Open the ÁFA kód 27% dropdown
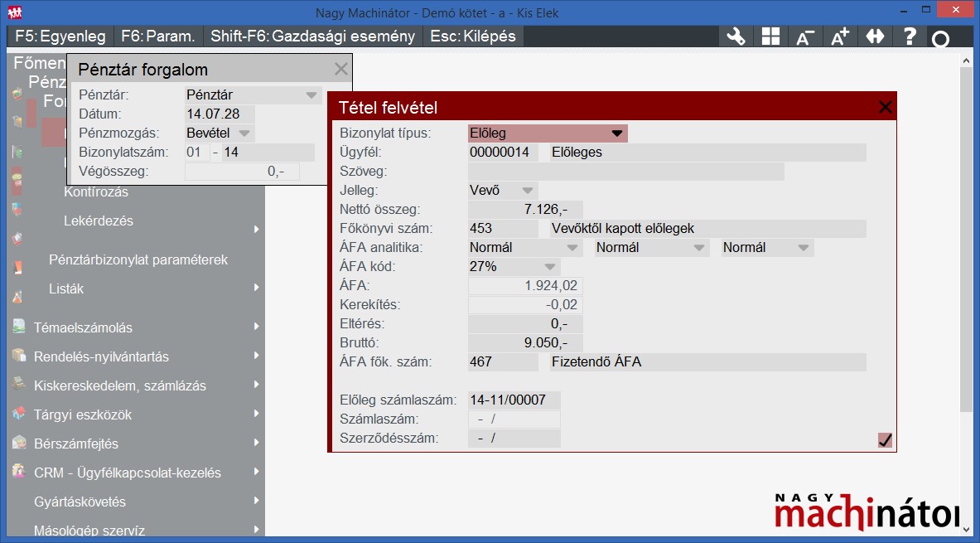 [x=550, y=266]
